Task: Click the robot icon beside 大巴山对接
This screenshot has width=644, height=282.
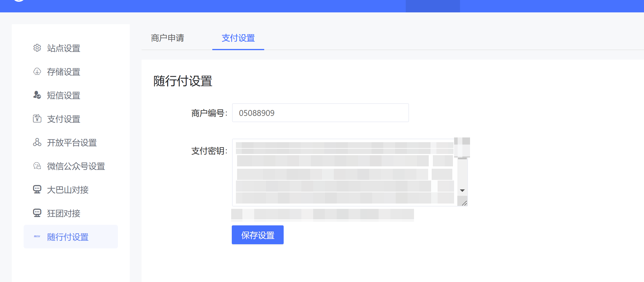Action: [37, 189]
